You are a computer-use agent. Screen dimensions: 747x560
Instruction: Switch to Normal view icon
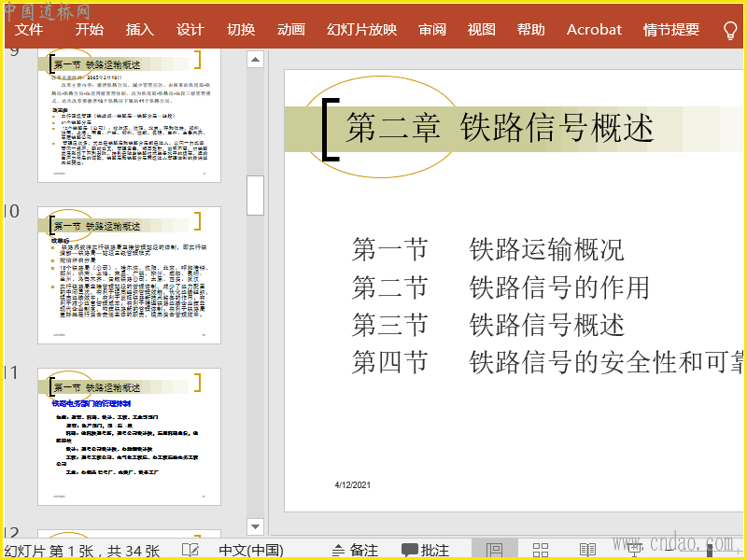tap(495, 550)
